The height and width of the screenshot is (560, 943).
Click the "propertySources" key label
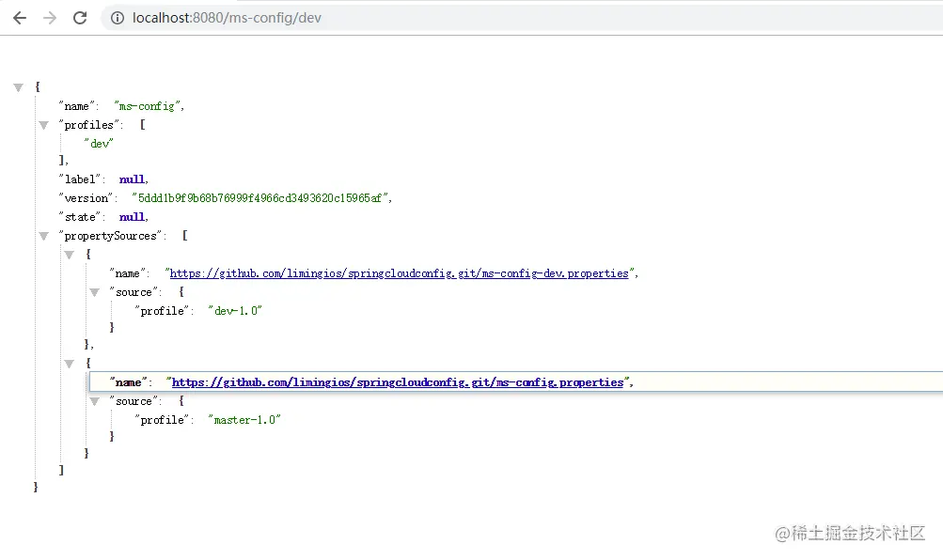pyautogui.click(x=110, y=236)
